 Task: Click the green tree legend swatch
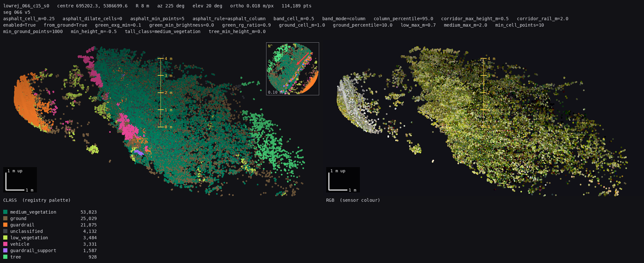[5, 257]
